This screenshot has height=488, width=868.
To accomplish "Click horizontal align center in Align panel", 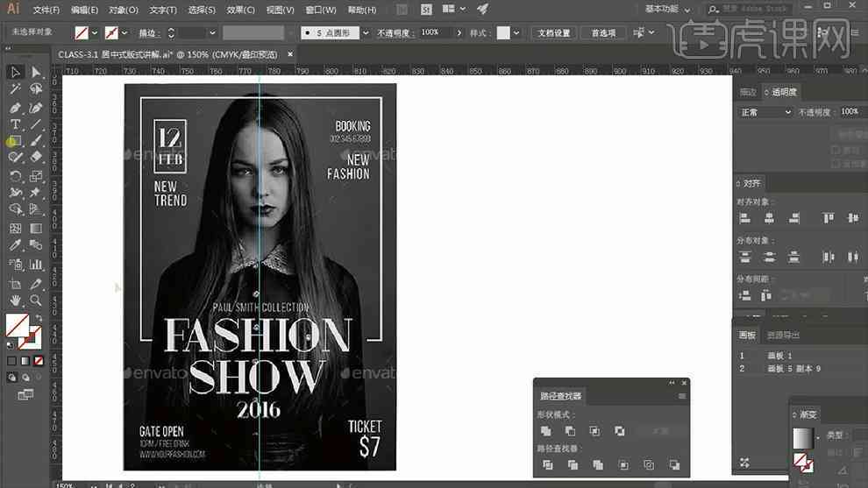I will [770, 218].
